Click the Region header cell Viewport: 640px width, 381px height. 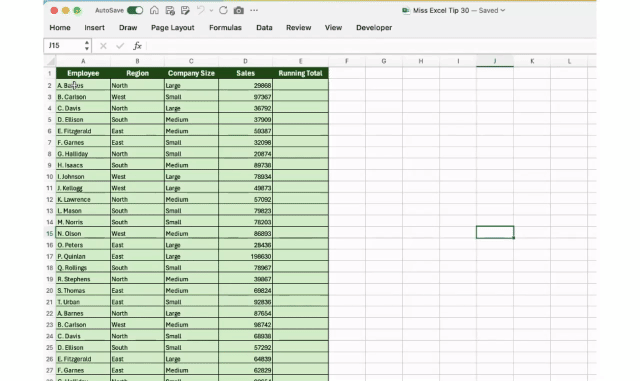(137, 74)
